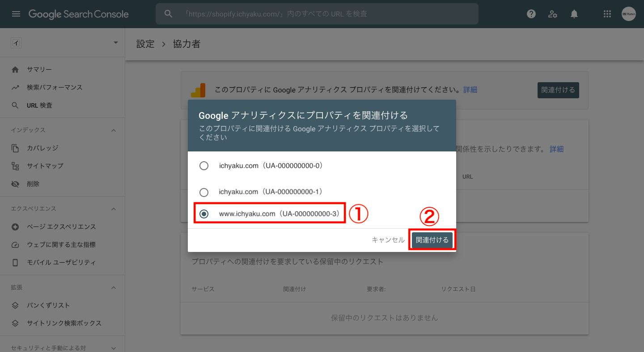Click the plus icon beside ページ エクスペリエンス
Image resolution: width=644 pixels, height=352 pixels.
[x=15, y=227]
